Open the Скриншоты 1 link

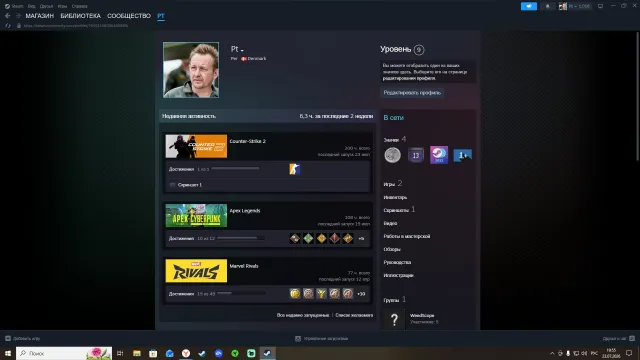click(x=399, y=210)
